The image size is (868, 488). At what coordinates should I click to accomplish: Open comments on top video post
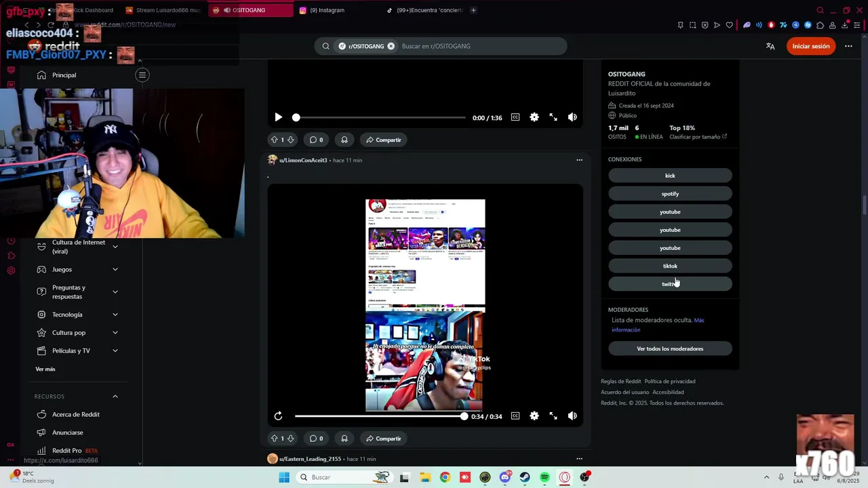pyautogui.click(x=316, y=140)
